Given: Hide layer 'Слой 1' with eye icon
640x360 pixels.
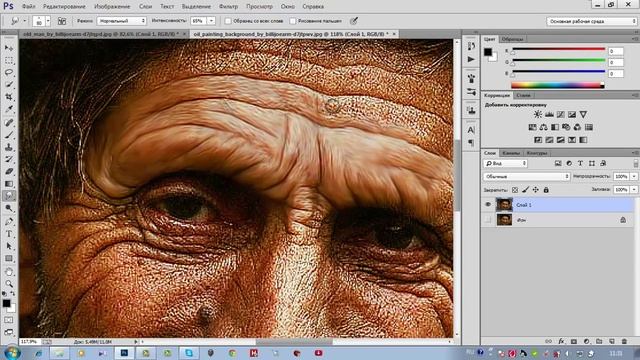Looking at the screenshot, I should point(488,205).
